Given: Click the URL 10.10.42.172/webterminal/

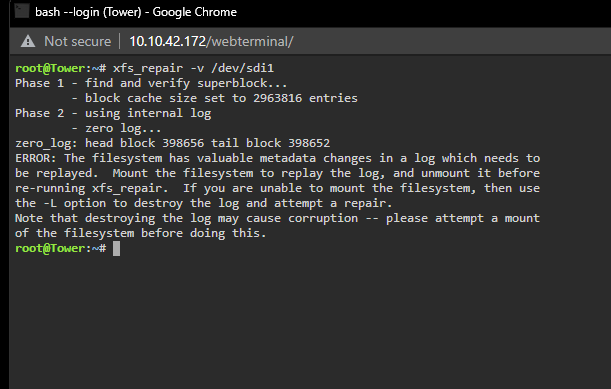Looking at the screenshot, I should pos(211,41).
